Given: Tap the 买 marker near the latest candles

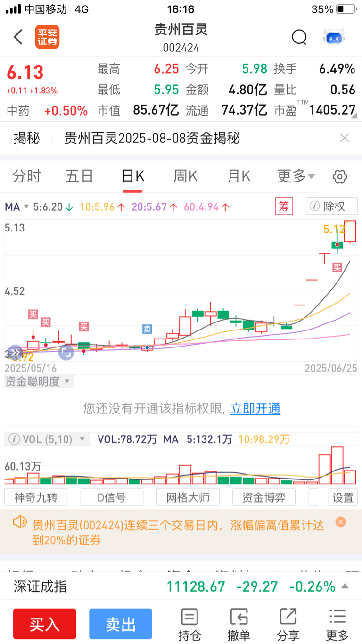Looking at the screenshot, I should coord(337,268).
